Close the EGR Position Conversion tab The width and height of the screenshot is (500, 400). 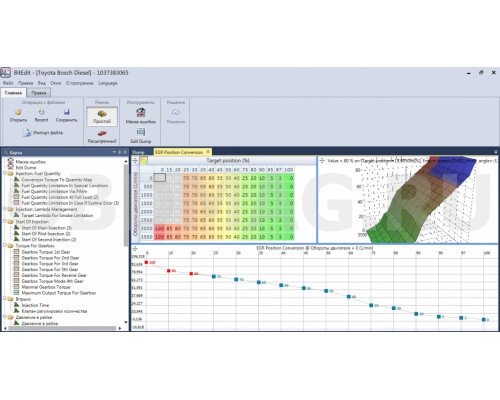208,152
